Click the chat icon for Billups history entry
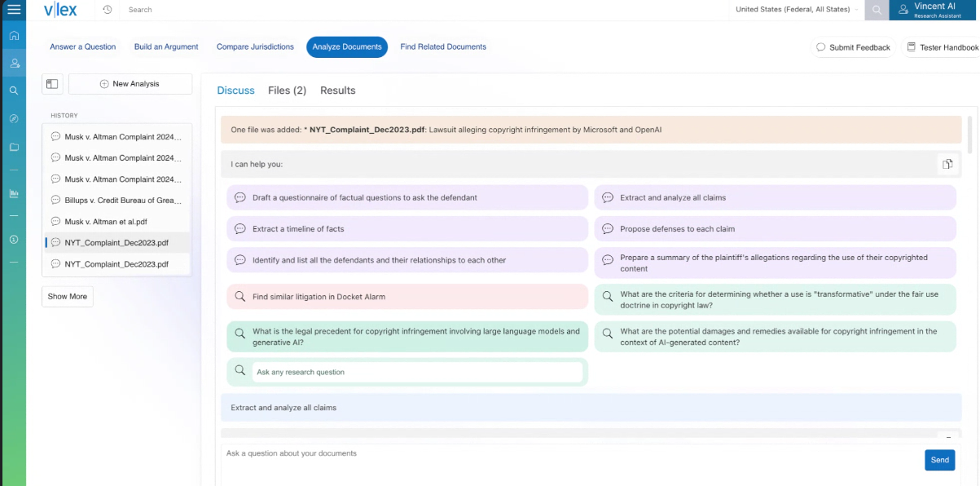This screenshot has width=980, height=486. (55, 200)
